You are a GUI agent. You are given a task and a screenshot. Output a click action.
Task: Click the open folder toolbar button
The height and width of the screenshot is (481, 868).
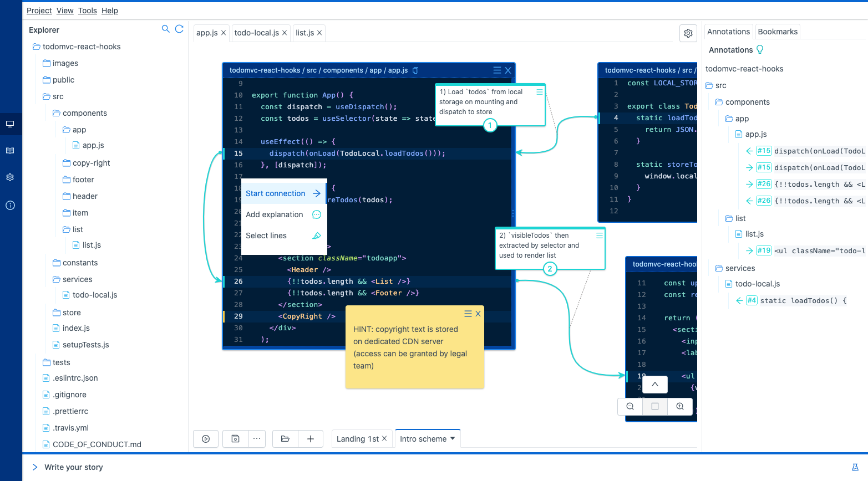coord(285,439)
